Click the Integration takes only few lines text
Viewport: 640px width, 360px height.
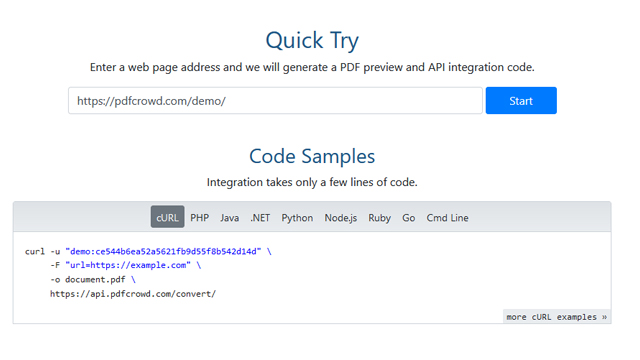(312, 182)
